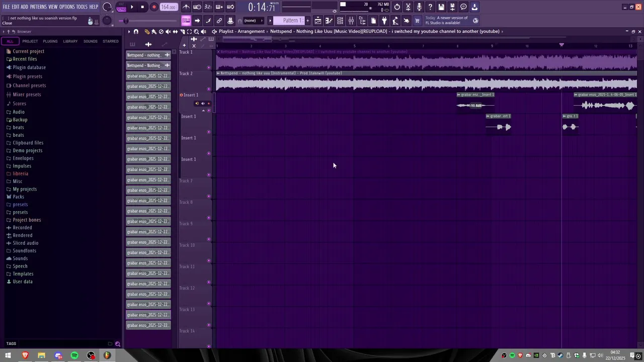Stop playback with the Stop button
Screen dimensions: 644x362
click(142, 7)
